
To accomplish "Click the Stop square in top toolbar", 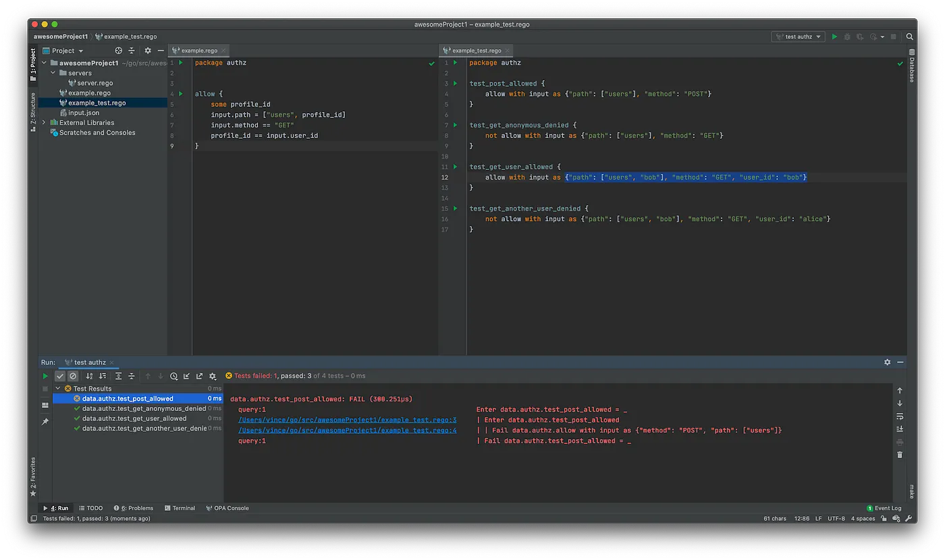I will pos(894,36).
